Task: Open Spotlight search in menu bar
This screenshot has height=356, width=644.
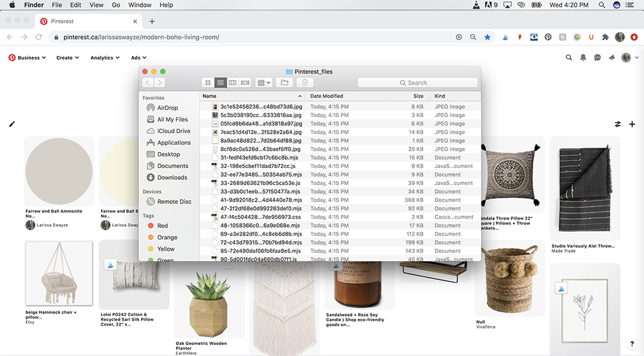Action: pyautogui.click(x=601, y=5)
